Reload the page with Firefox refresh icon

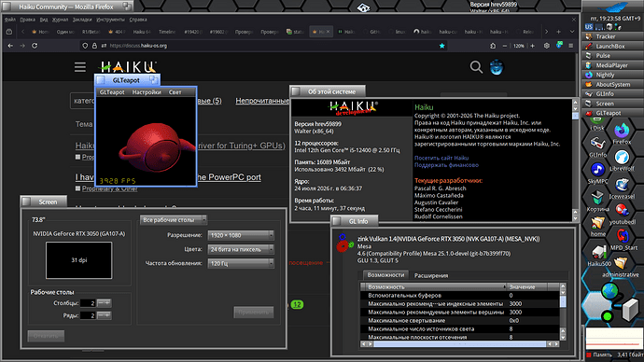[35, 46]
